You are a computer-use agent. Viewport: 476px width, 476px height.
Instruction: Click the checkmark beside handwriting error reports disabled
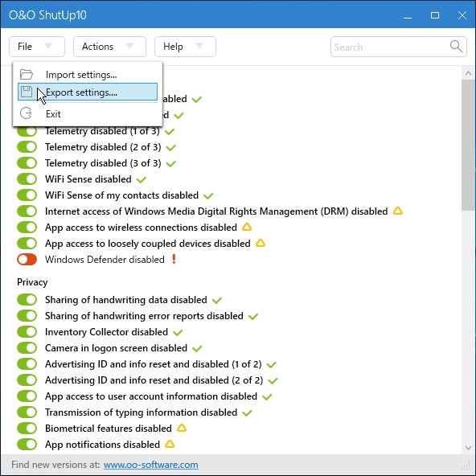click(252, 317)
